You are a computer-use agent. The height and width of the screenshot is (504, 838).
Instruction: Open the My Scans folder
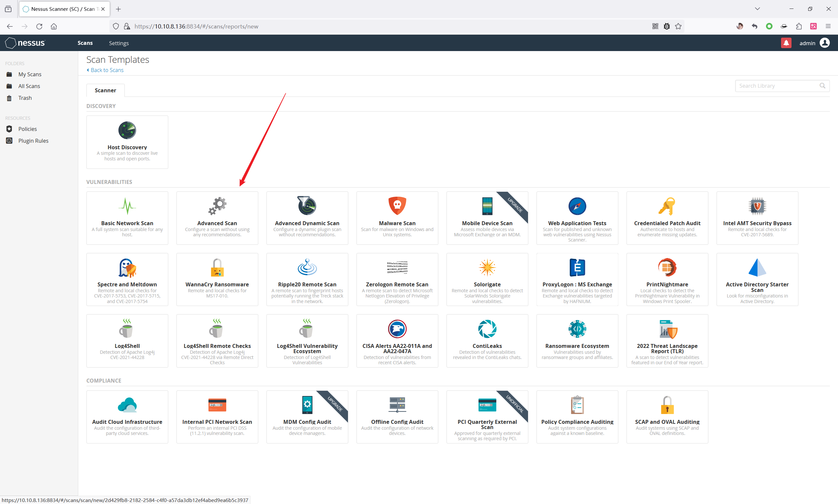click(x=30, y=74)
